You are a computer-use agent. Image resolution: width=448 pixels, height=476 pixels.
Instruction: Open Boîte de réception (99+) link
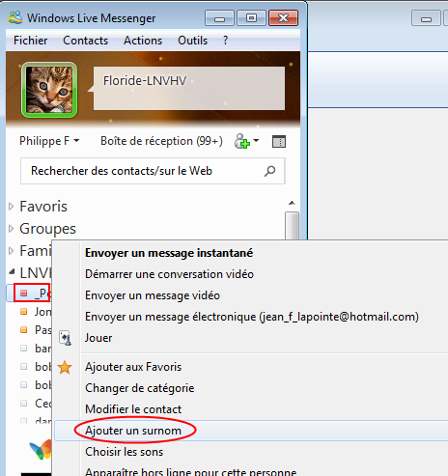(161, 141)
